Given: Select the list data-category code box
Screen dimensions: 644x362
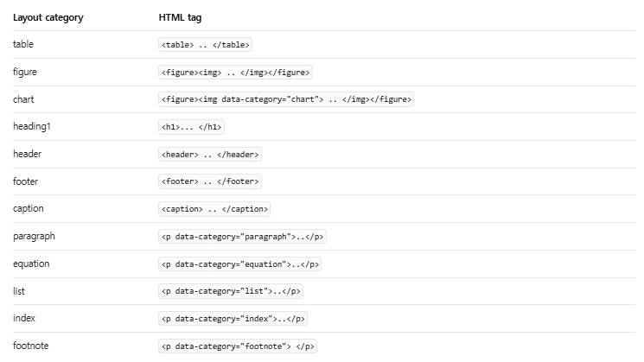Looking at the screenshot, I should (231, 291).
